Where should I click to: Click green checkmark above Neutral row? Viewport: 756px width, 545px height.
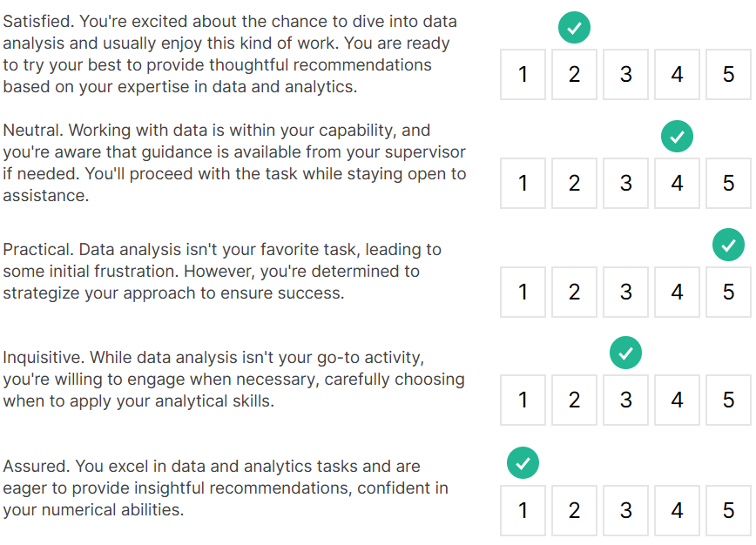678,137
